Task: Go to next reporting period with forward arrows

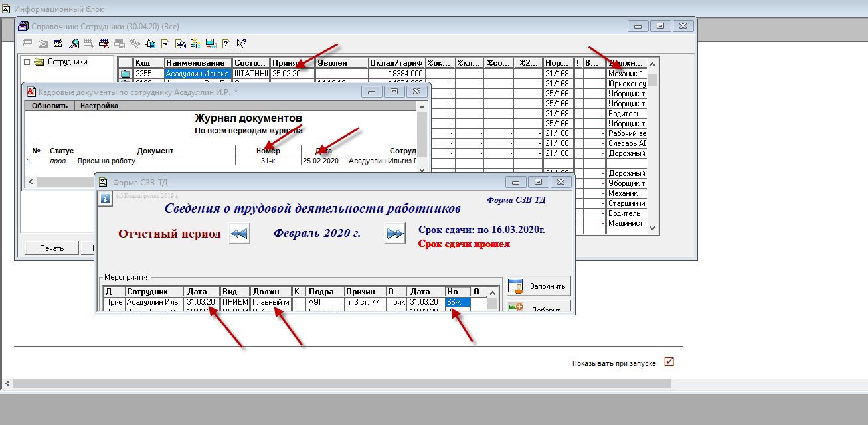Action: 395,234
